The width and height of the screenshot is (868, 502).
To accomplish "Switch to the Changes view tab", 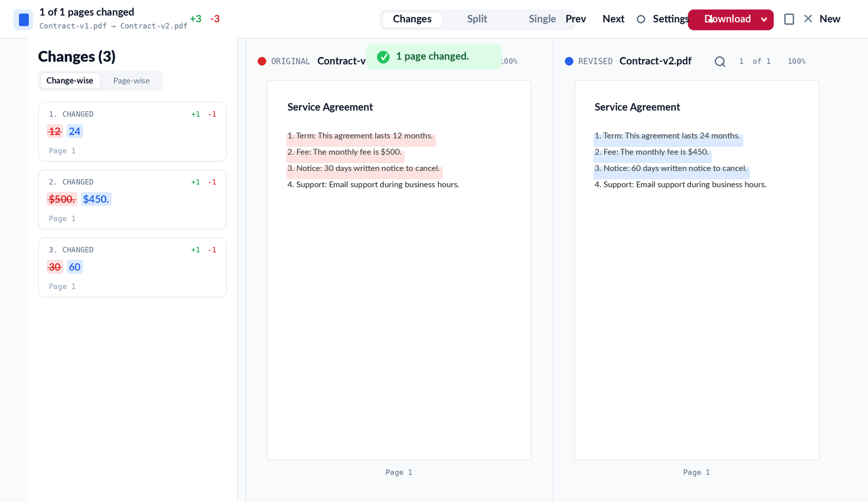I will pyautogui.click(x=412, y=19).
